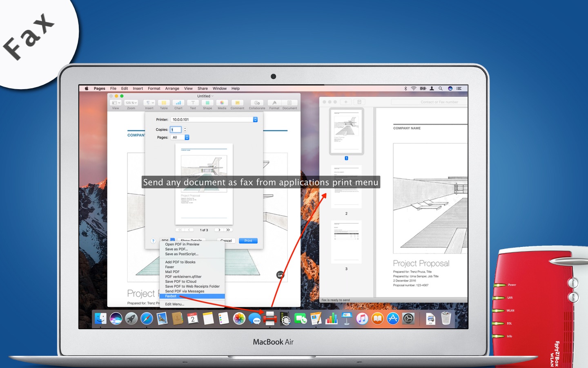Open Notes icon in dock
Screen dimensions: 588x368
tap(208, 319)
